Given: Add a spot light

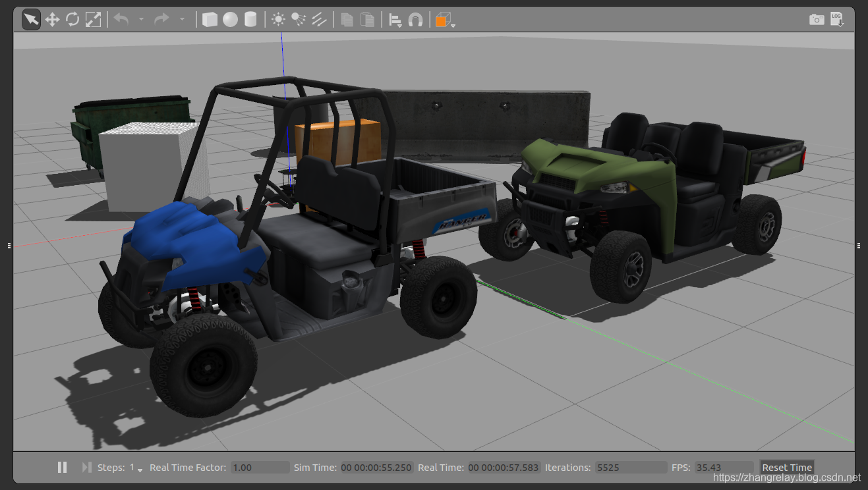Looking at the screenshot, I should (299, 20).
